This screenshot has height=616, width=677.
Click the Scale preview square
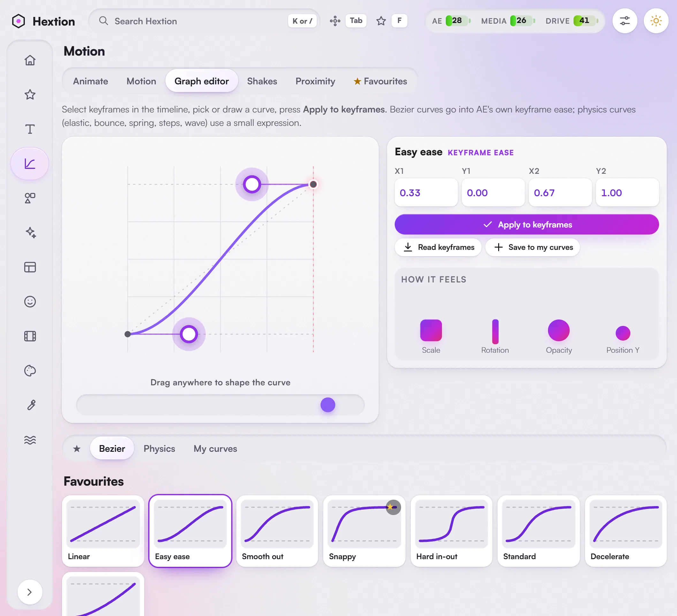coord(431,330)
